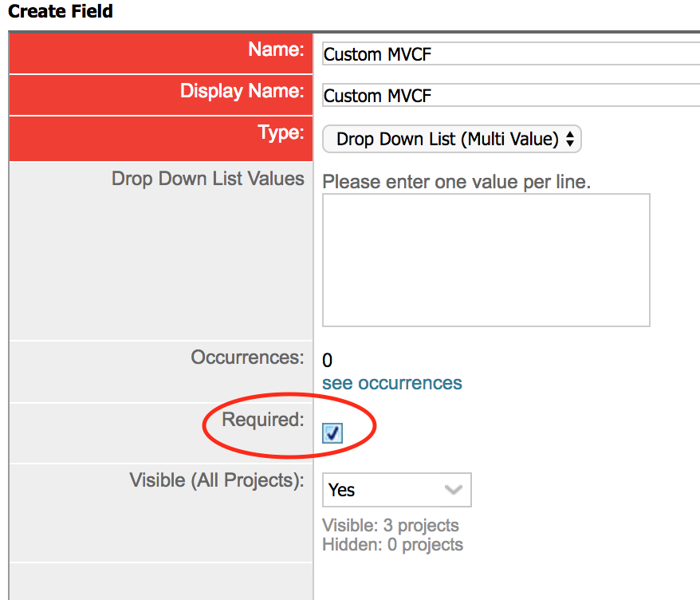Screen dimensions: 700x600
Task: Click the Display Name label cell
Action: 161,95
